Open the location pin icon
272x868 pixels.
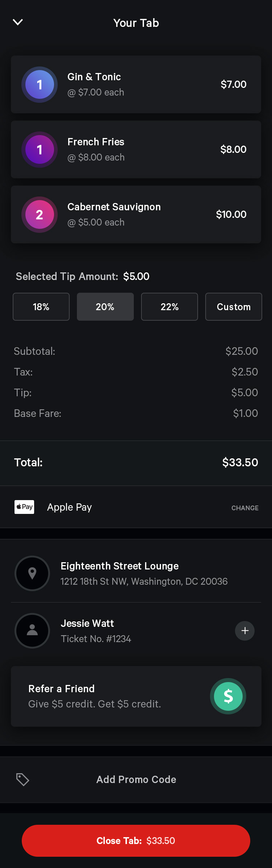(x=32, y=573)
